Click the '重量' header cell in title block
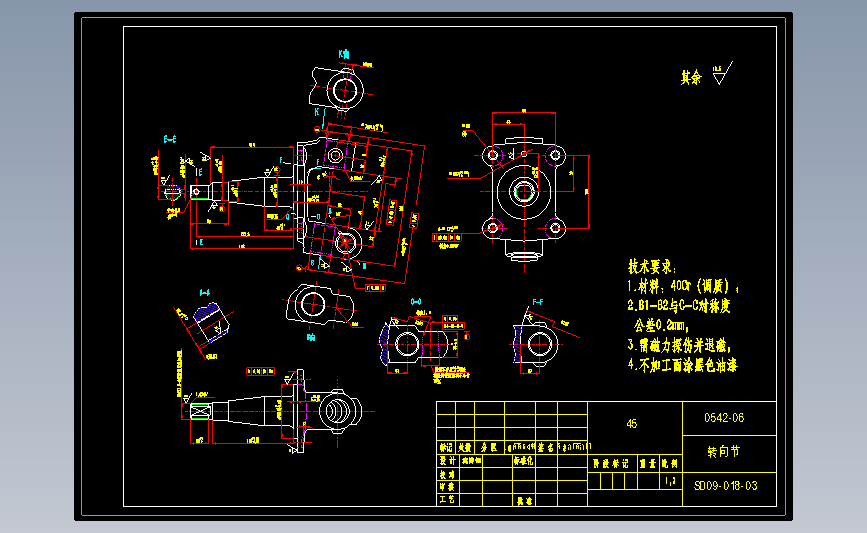The width and height of the screenshot is (867, 533). [646, 463]
